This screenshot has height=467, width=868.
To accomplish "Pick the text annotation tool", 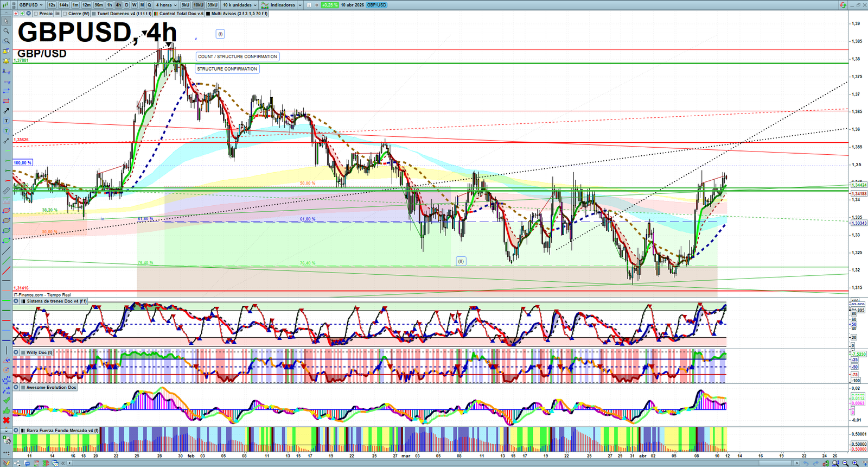I will coord(7,121).
